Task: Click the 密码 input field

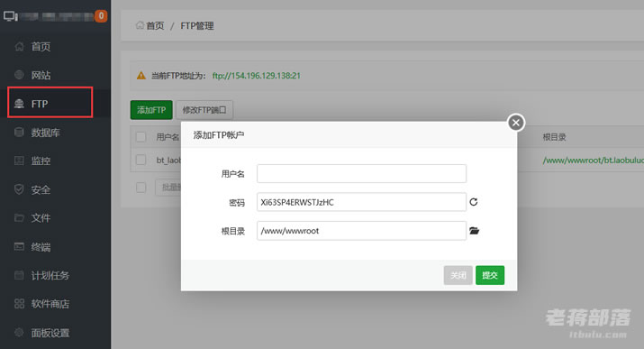Action: pos(361,202)
